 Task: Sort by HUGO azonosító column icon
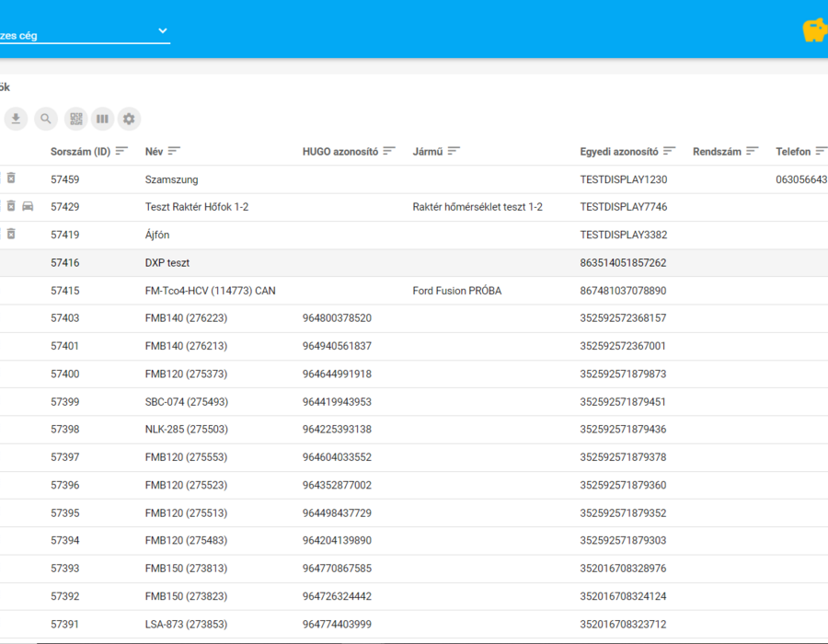(x=389, y=151)
